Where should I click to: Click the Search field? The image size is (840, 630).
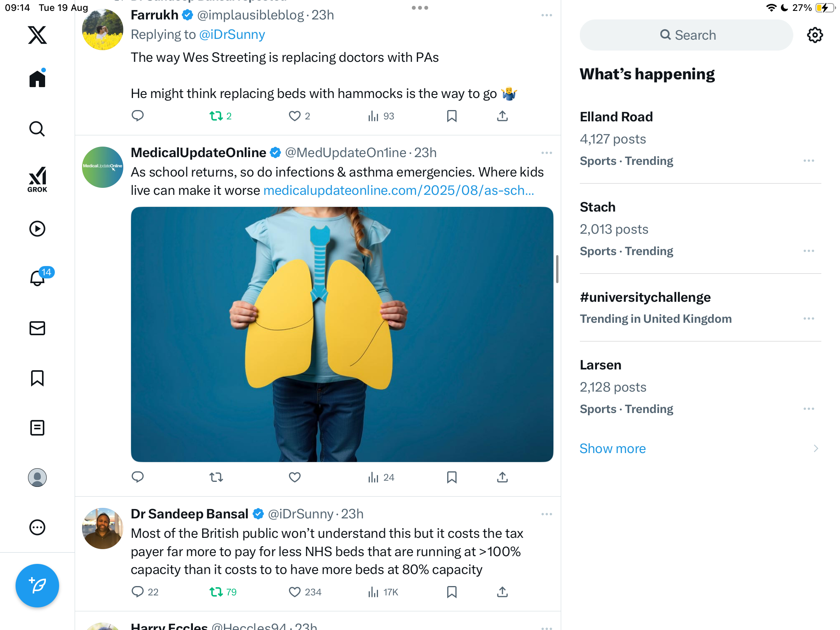click(x=686, y=35)
